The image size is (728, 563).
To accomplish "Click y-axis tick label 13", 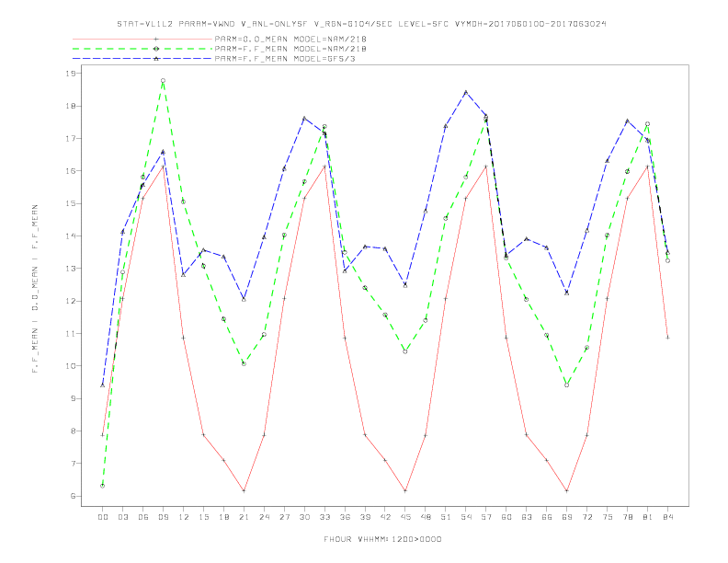I will (x=71, y=269).
